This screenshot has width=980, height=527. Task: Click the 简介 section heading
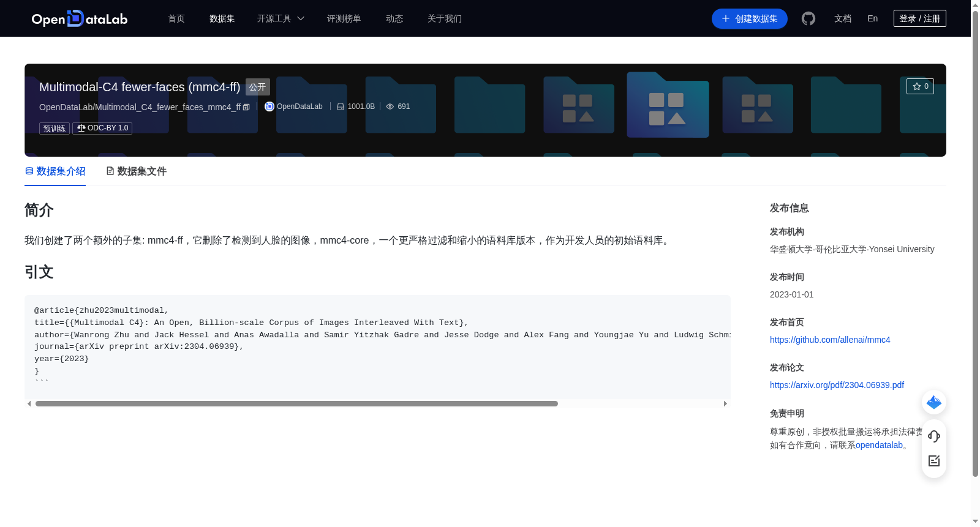[x=39, y=210]
